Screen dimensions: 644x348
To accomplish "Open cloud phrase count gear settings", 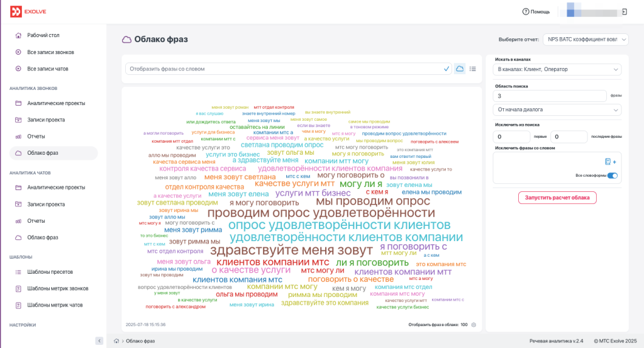I will coord(474,325).
